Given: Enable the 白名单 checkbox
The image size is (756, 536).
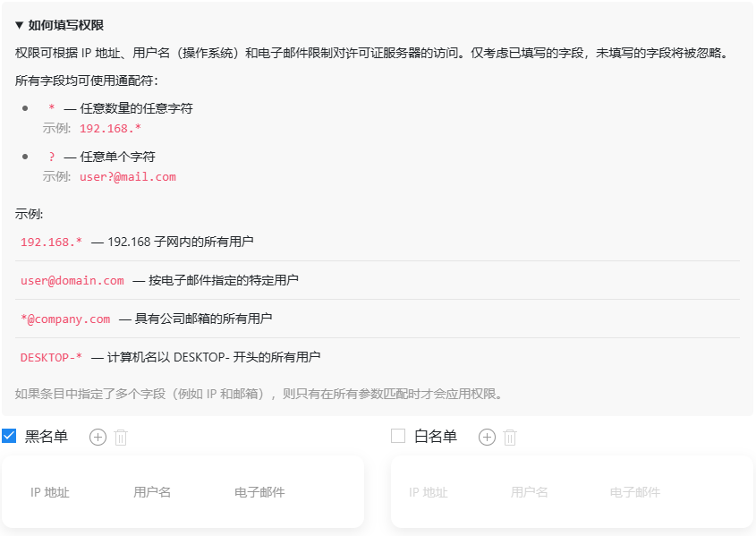Looking at the screenshot, I should point(398,436).
